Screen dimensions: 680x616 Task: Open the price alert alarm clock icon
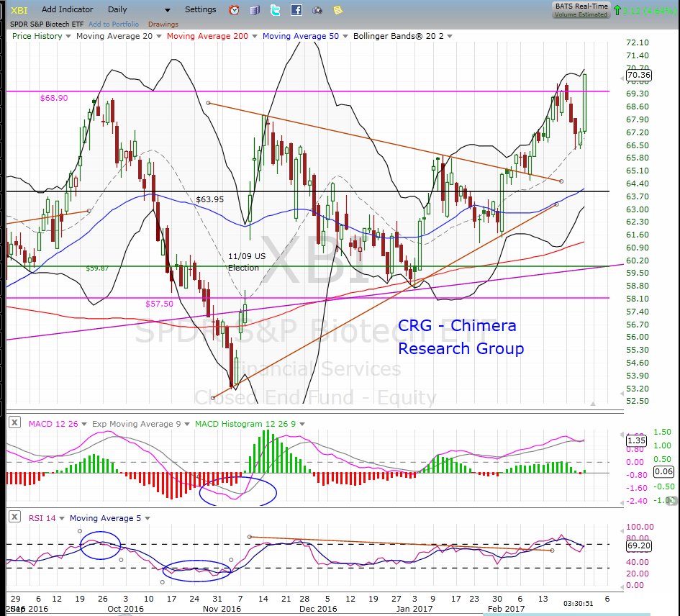point(234,10)
